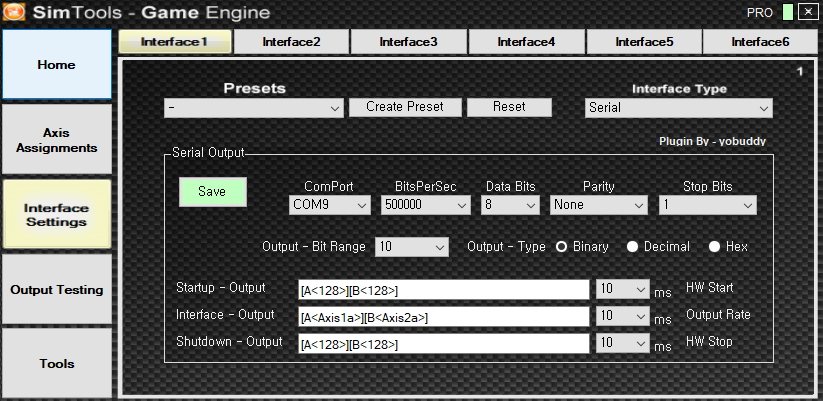Expand the Presets dropdown

[x=254, y=108]
